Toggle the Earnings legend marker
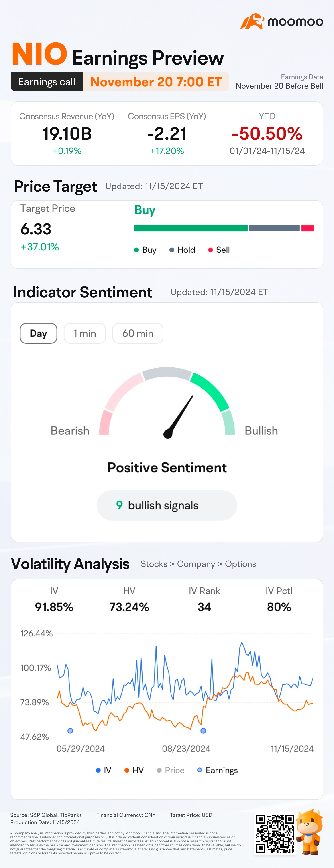This screenshot has width=334, height=868. pyautogui.click(x=199, y=770)
